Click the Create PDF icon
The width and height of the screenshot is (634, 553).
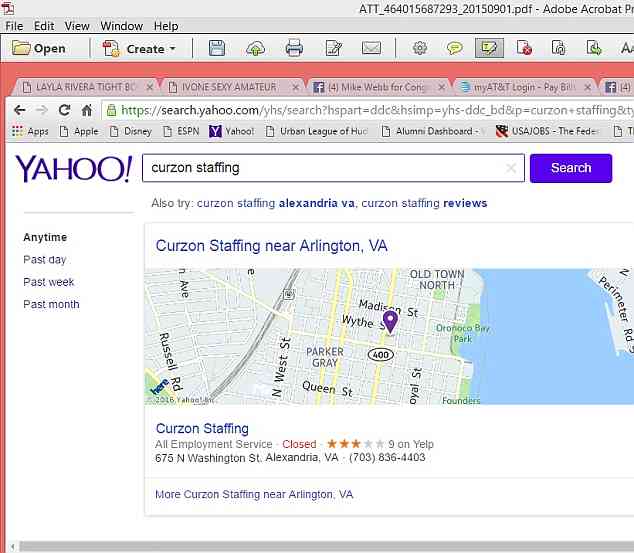click(111, 49)
